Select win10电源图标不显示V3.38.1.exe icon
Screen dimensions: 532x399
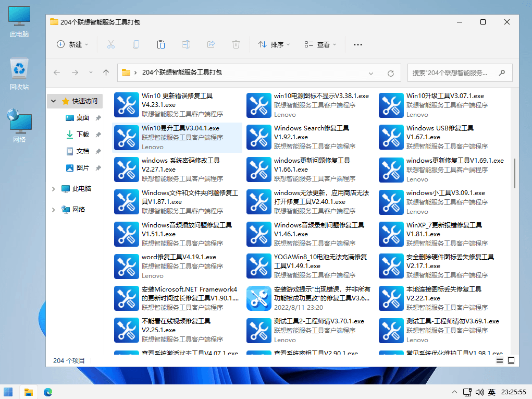(x=259, y=105)
